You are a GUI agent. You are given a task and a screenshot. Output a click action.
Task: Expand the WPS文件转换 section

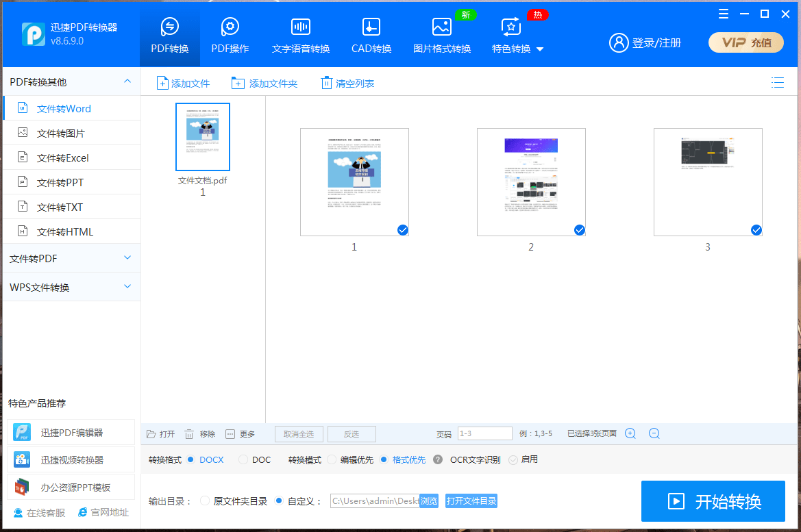[71, 287]
